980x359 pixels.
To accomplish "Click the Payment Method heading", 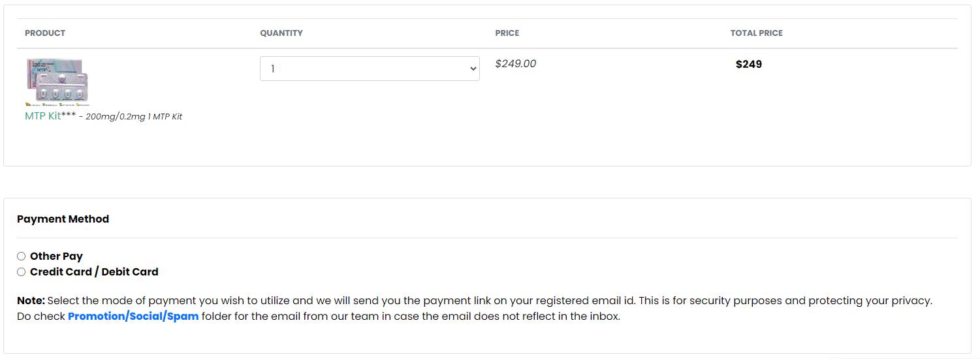I will (x=63, y=219).
